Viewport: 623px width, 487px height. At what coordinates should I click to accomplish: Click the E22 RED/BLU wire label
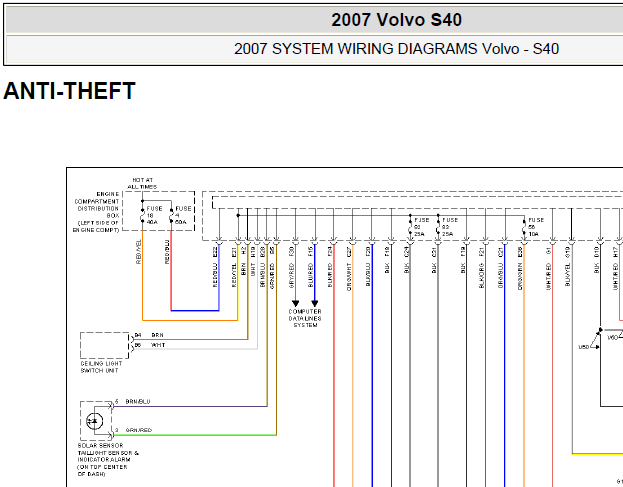click(215, 266)
